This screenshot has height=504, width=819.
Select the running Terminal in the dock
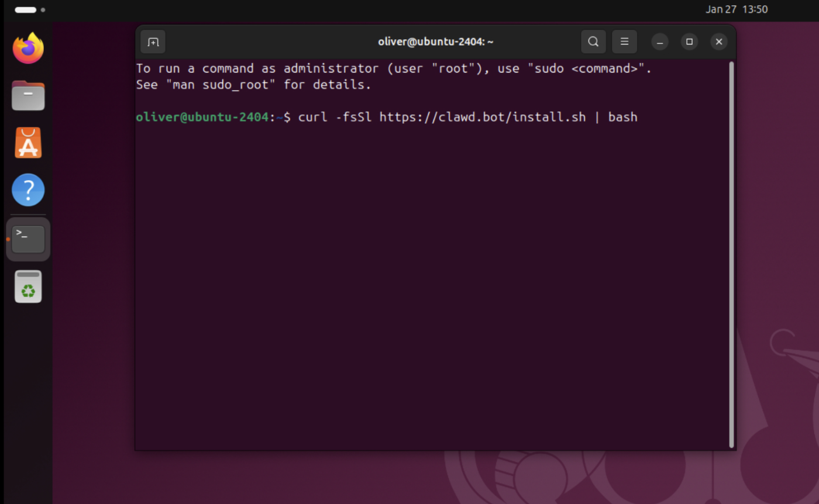pyautogui.click(x=28, y=239)
